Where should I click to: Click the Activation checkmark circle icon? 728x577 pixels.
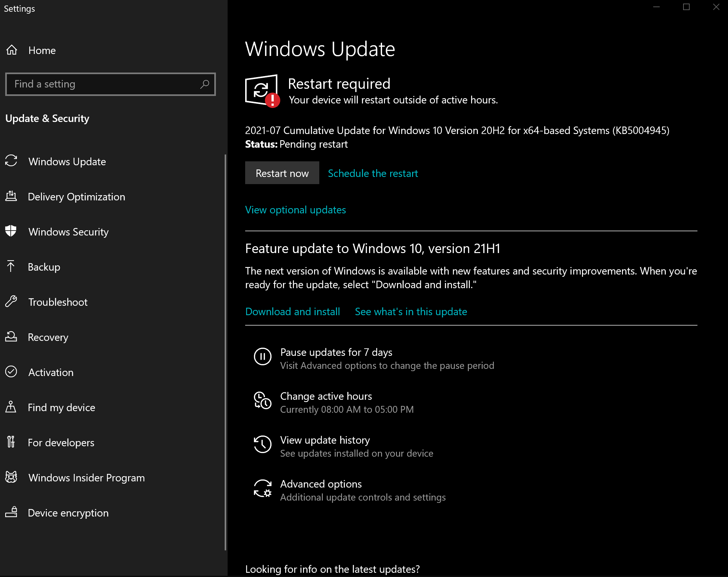(x=11, y=372)
